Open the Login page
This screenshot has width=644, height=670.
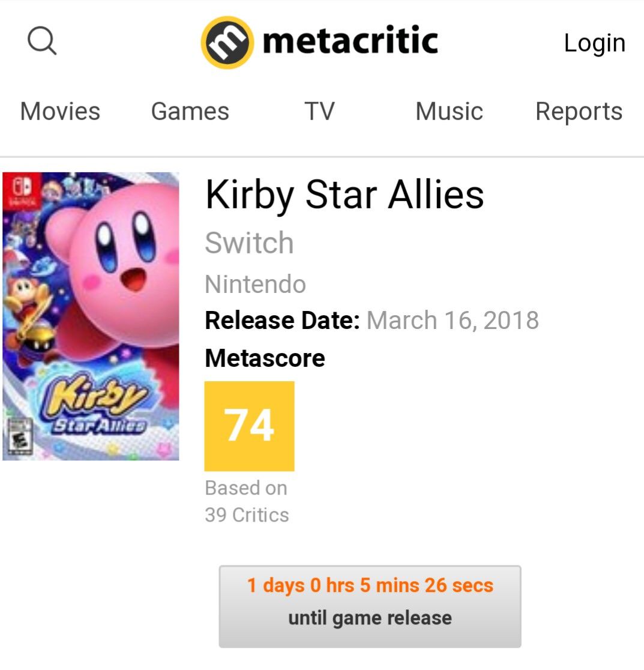click(x=594, y=43)
